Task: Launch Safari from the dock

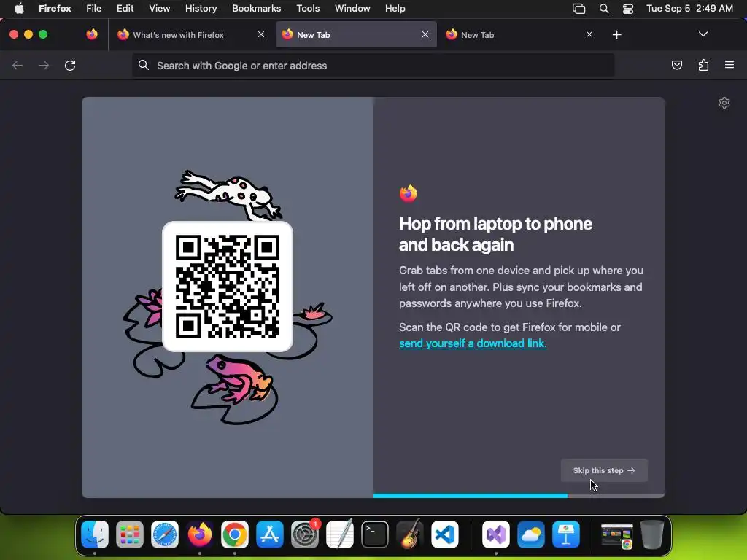Action: 165,534
